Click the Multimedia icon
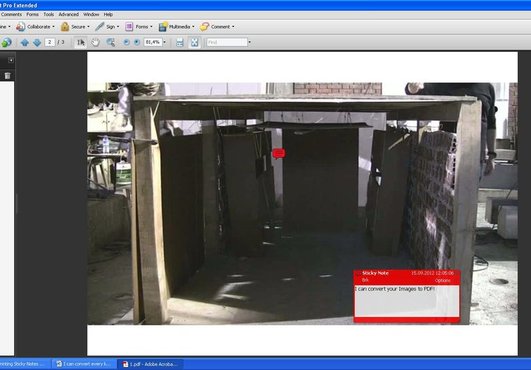Viewport: 531px width, 370px height. [x=163, y=26]
